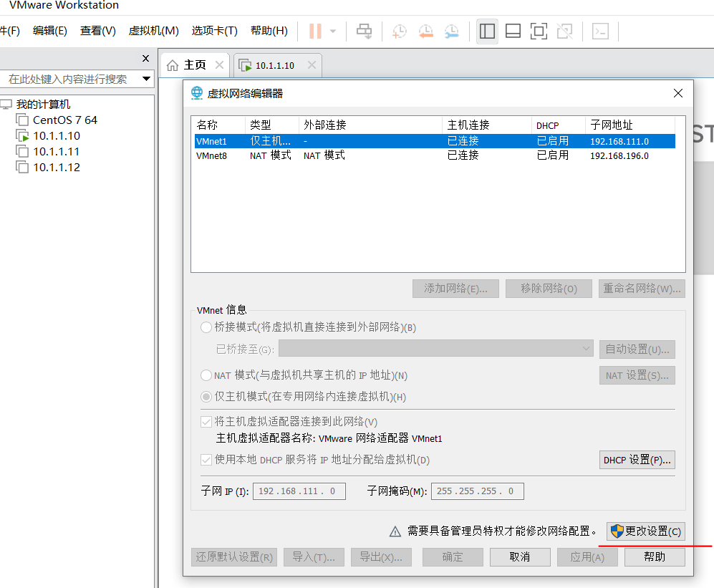Select the VMnet8 network row
714x588 pixels.
point(435,155)
